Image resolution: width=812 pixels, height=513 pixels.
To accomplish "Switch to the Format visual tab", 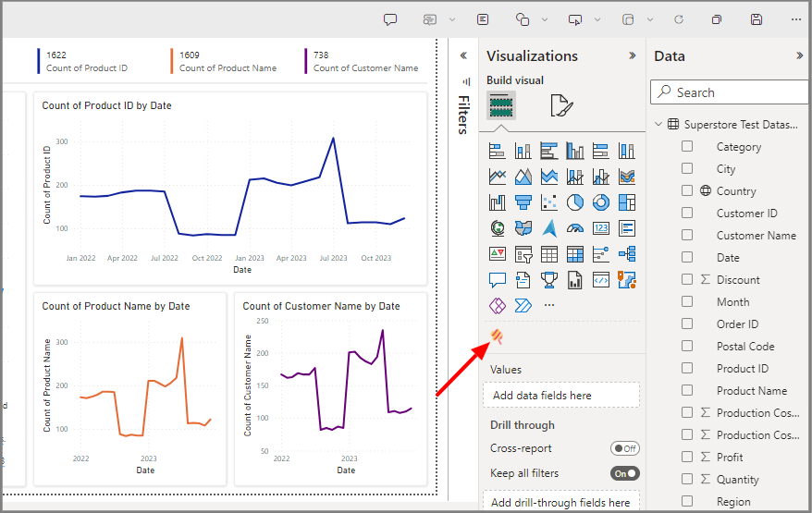I will pyautogui.click(x=562, y=105).
